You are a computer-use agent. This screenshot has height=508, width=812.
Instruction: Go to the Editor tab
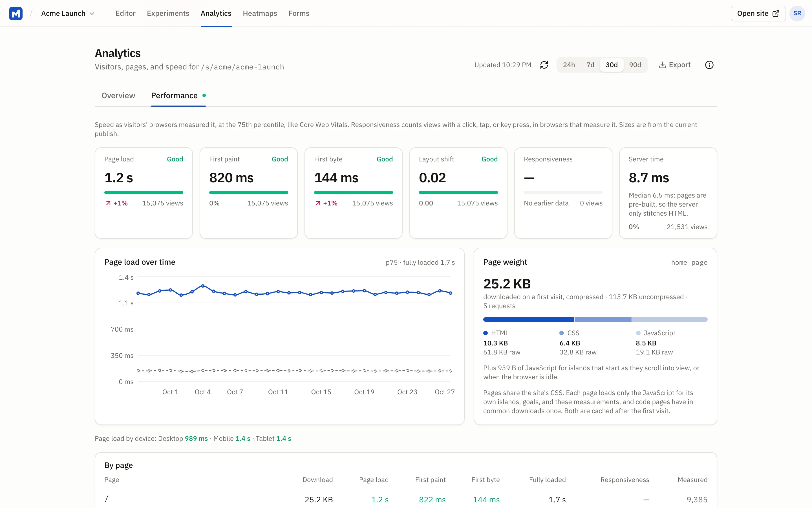(x=125, y=14)
